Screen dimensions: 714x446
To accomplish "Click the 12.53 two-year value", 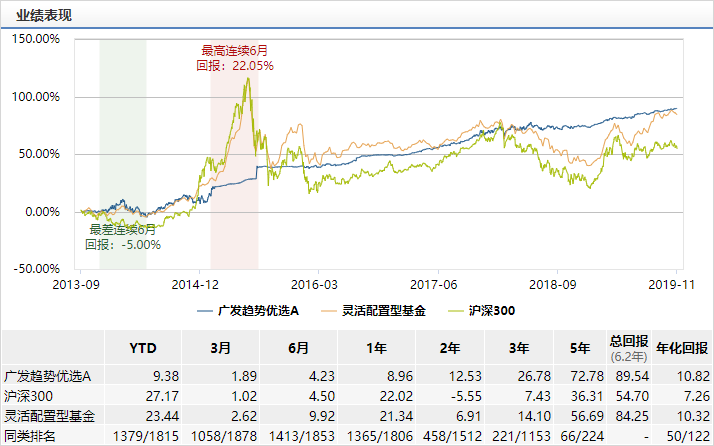I will pos(465,376).
